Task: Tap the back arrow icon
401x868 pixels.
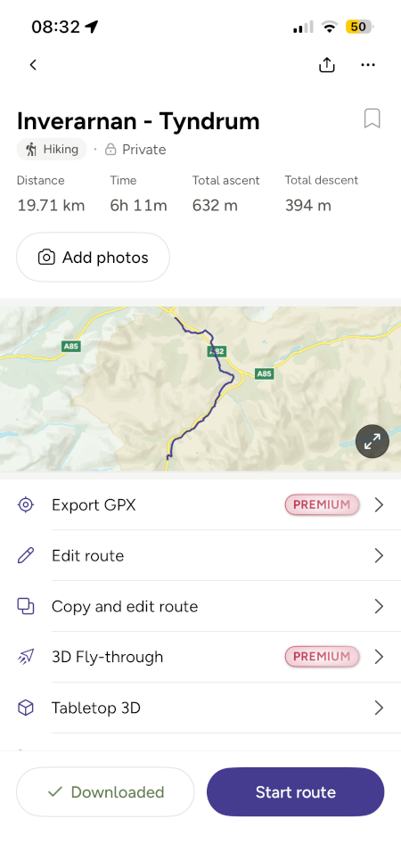Action: (x=33, y=65)
